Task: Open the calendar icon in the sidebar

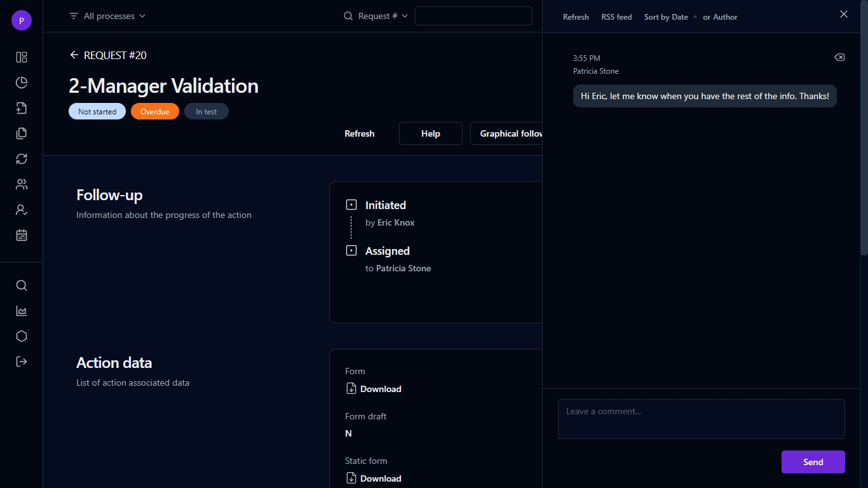Action: coord(22,235)
